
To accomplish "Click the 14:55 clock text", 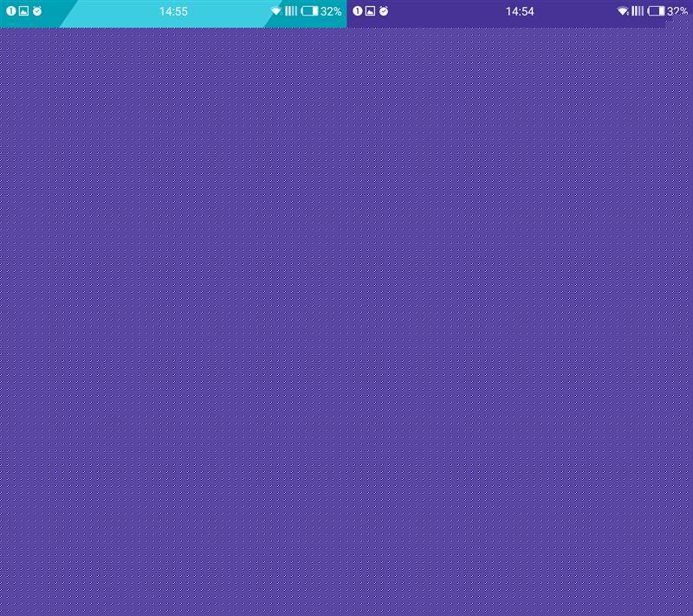I will [173, 12].
